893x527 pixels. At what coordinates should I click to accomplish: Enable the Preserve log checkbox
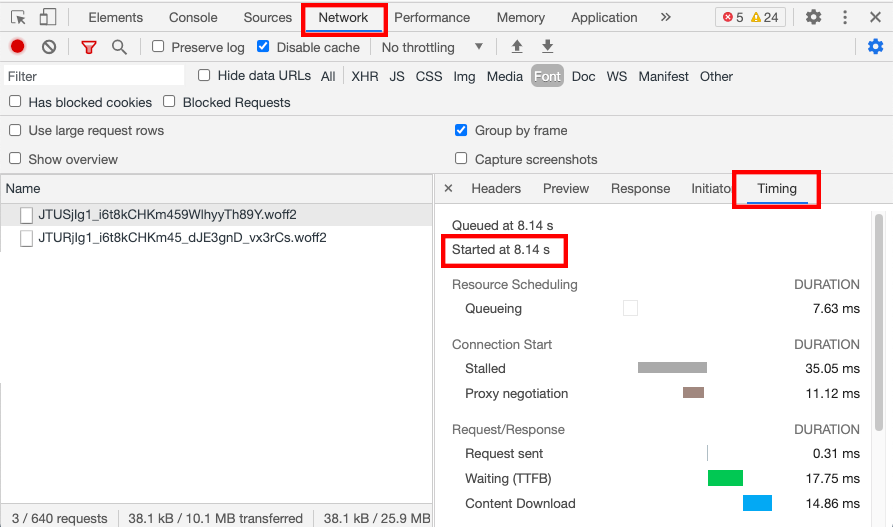tap(158, 47)
